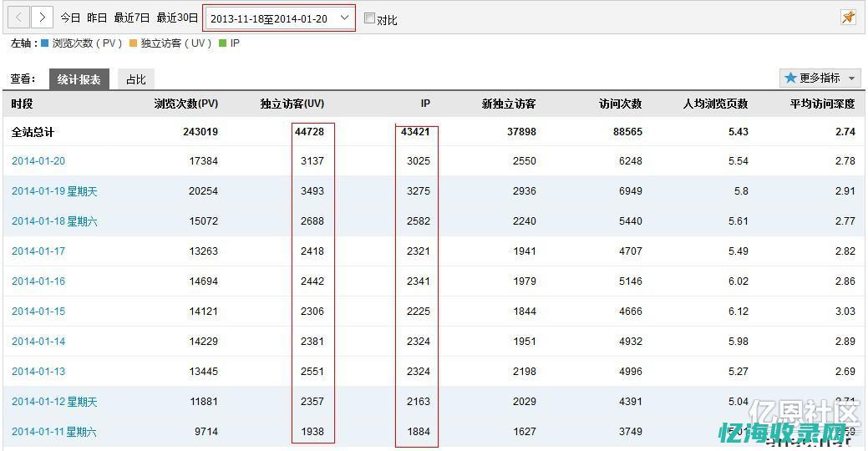
Task: Open the date range dropdown 2013-11-18至2014-01-20
Action: coord(279,18)
